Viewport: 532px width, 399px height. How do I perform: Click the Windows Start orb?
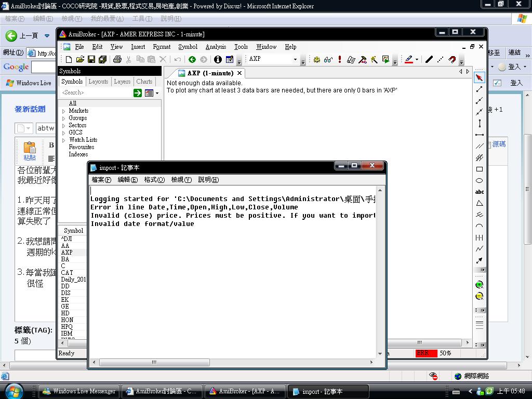(14, 391)
